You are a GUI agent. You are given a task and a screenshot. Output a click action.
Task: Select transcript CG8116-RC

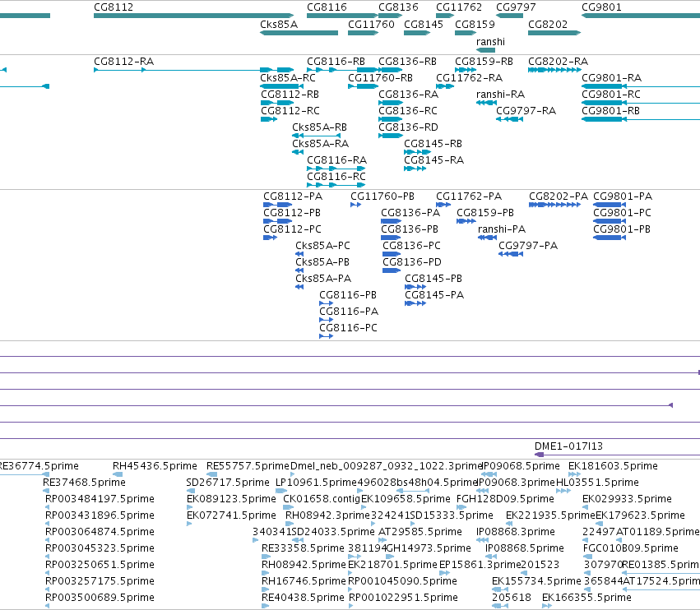[336, 185]
